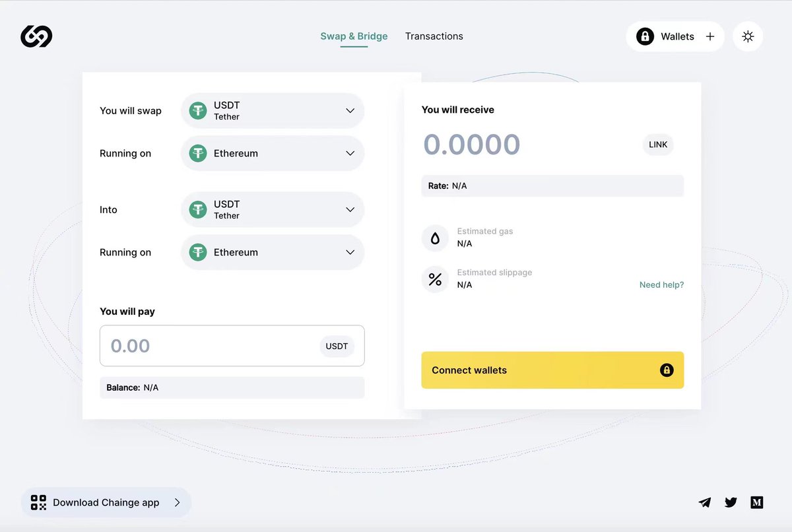Expand the chevron of destination network selector
The image size is (792, 532).
coord(350,252)
